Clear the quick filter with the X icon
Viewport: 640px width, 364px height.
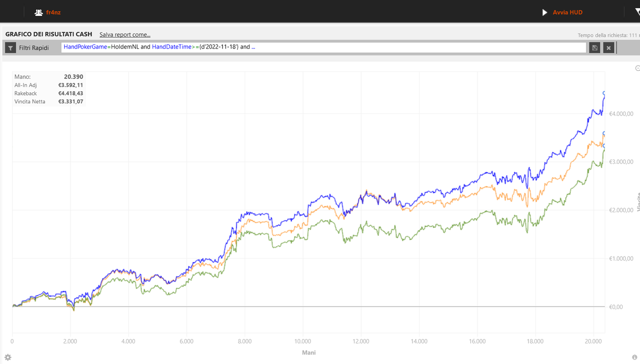(608, 47)
